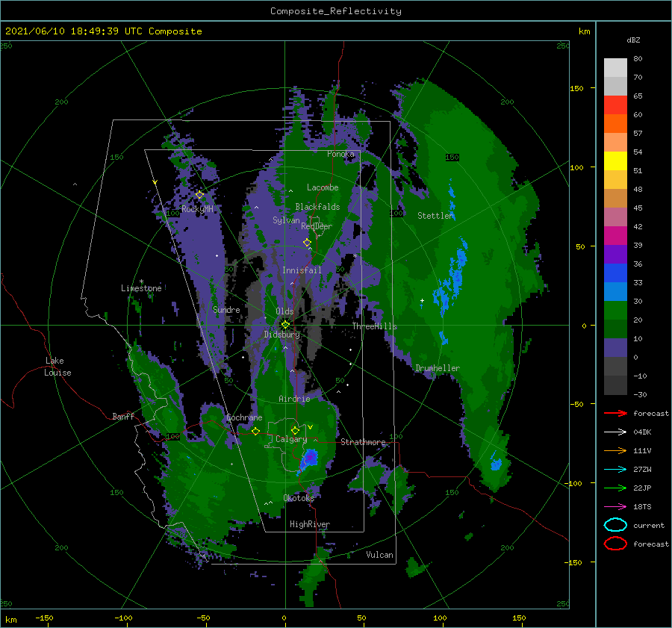
Task: Click the Composite_Reflectivity title
Action: click(x=336, y=11)
